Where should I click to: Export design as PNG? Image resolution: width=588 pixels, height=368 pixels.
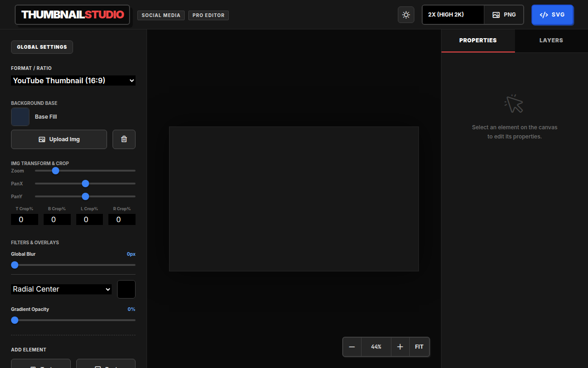[504, 15]
